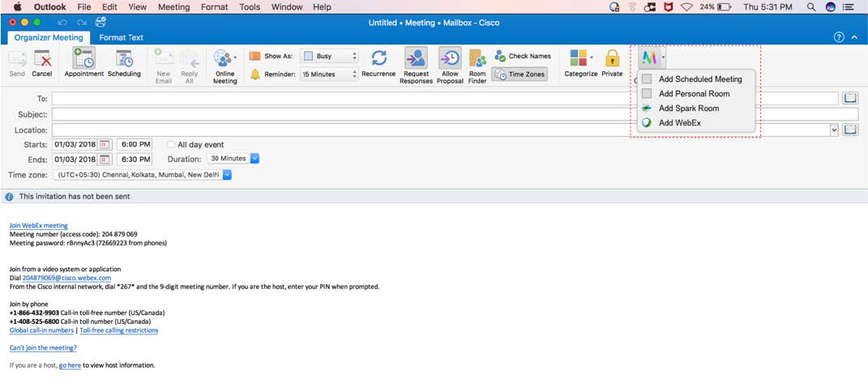Click the Ends time 6:30 PM field
The height and width of the screenshot is (379, 868).
pos(134,160)
